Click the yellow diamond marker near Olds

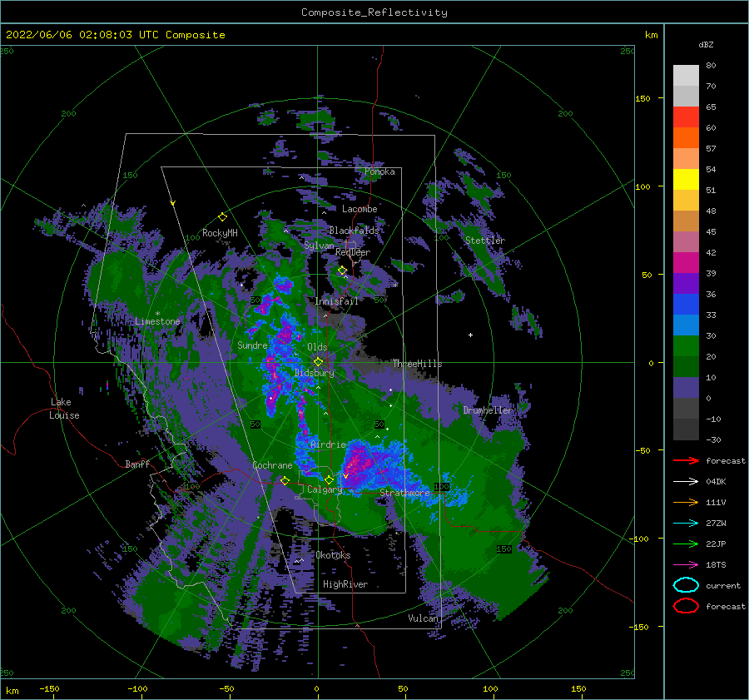pyautogui.click(x=318, y=362)
